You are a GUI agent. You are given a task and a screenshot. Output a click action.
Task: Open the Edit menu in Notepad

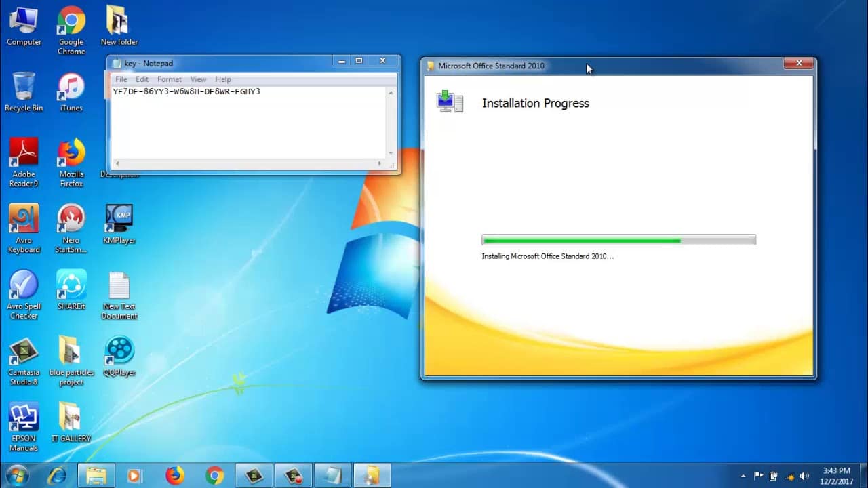[x=142, y=79]
